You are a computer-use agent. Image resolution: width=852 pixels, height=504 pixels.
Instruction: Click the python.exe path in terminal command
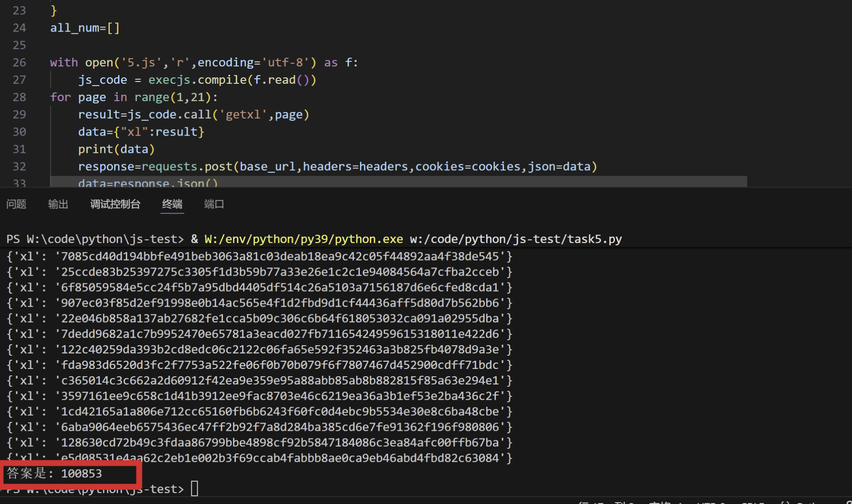(304, 239)
